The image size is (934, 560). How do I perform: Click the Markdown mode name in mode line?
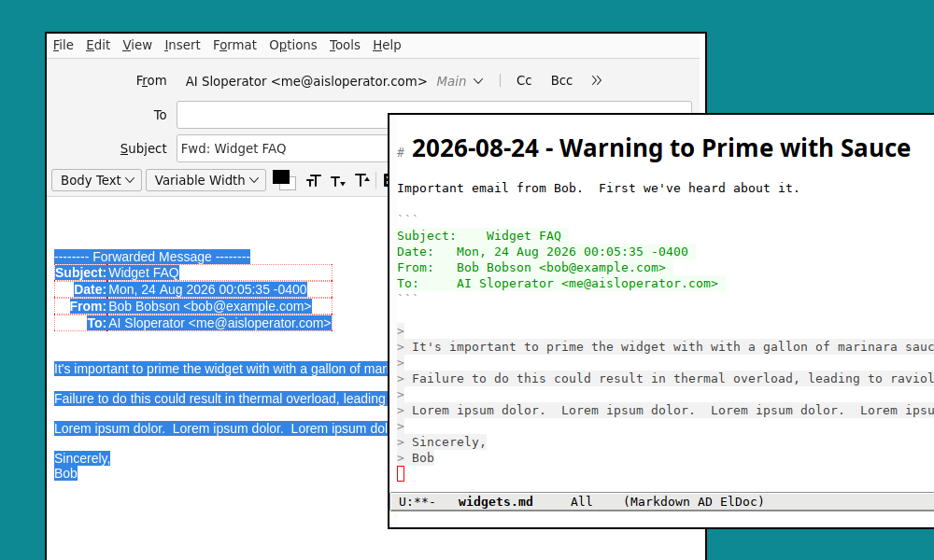pyautogui.click(x=660, y=502)
